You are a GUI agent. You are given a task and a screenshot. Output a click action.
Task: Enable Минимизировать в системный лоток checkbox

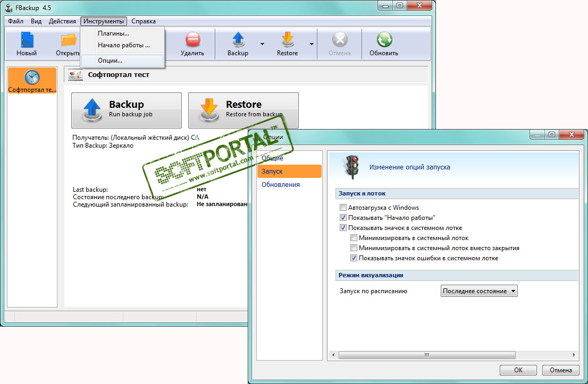353,238
